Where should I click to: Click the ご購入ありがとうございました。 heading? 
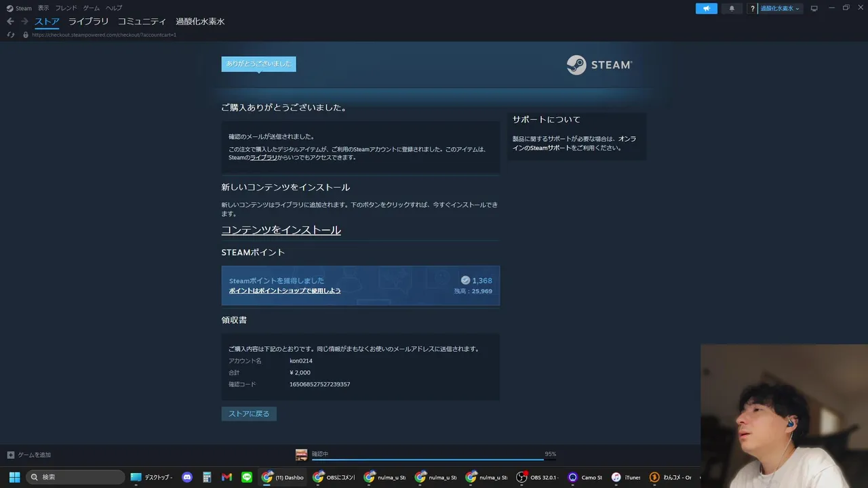(x=285, y=108)
